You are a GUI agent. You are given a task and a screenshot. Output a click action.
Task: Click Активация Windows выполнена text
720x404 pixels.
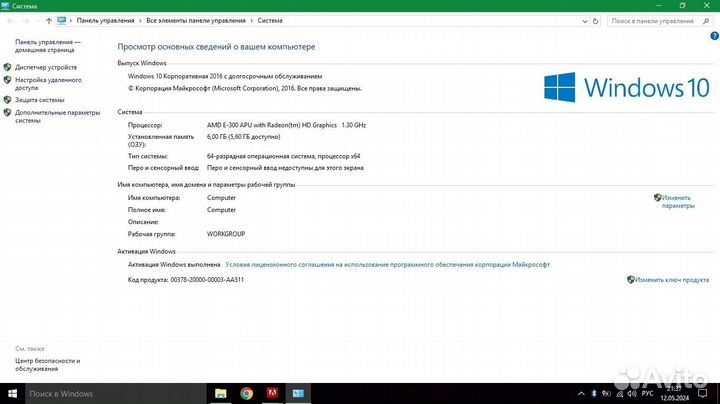[174, 264]
